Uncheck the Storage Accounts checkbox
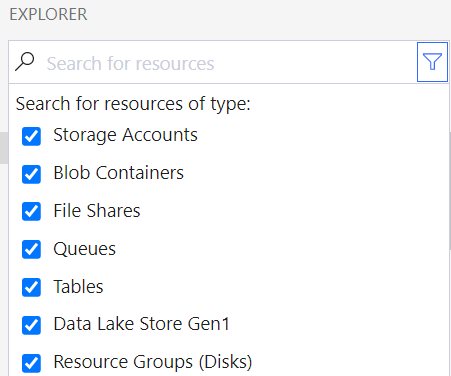This screenshot has width=451, height=376. (31, 136)
